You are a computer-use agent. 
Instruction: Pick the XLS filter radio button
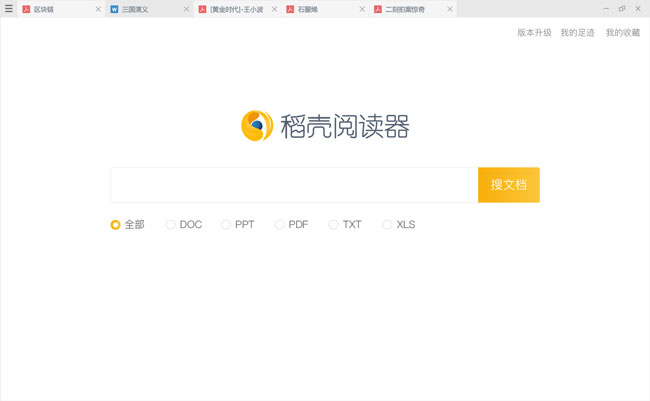pyautogui.click(x=387, y=225)
